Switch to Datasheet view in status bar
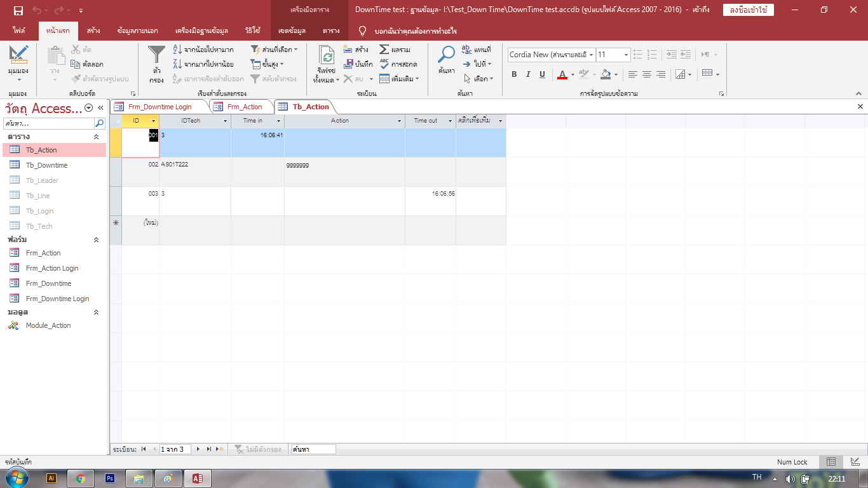The image size is (868, 488). (831, 462)
